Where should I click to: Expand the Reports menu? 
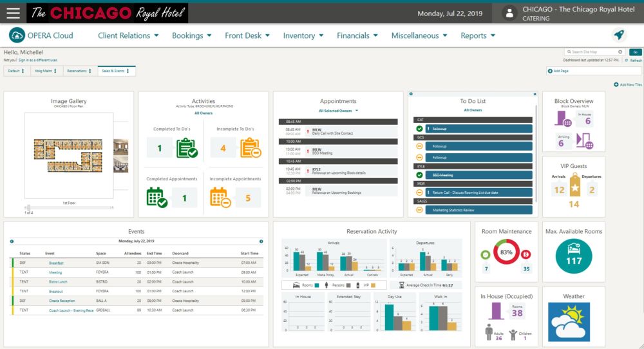point(478,35)
